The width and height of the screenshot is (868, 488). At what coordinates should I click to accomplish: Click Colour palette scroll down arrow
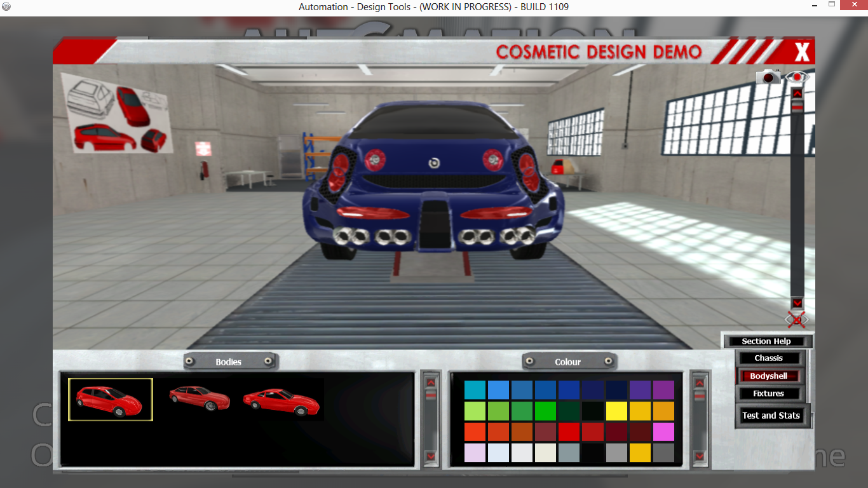click(x=700, y=456)
